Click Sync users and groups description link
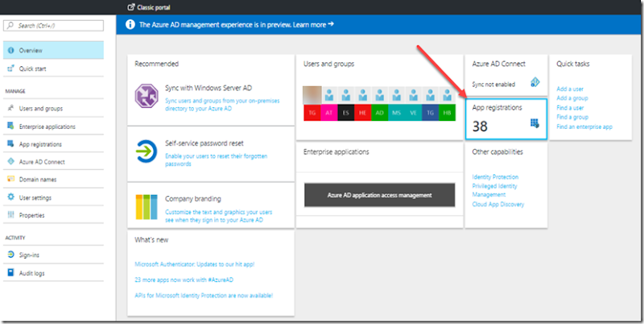Screen dimensions: 644x324 click(x=222, y=105)
